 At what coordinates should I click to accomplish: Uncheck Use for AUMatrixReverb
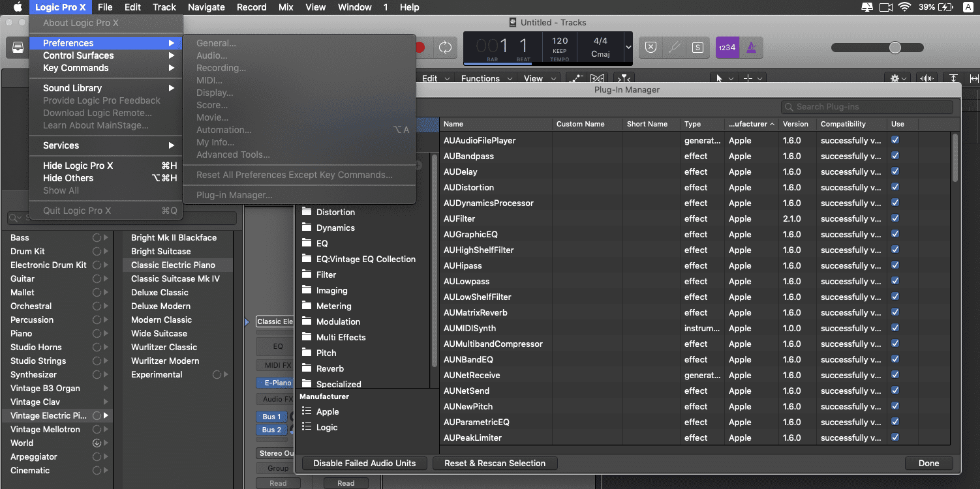point(895,312)
